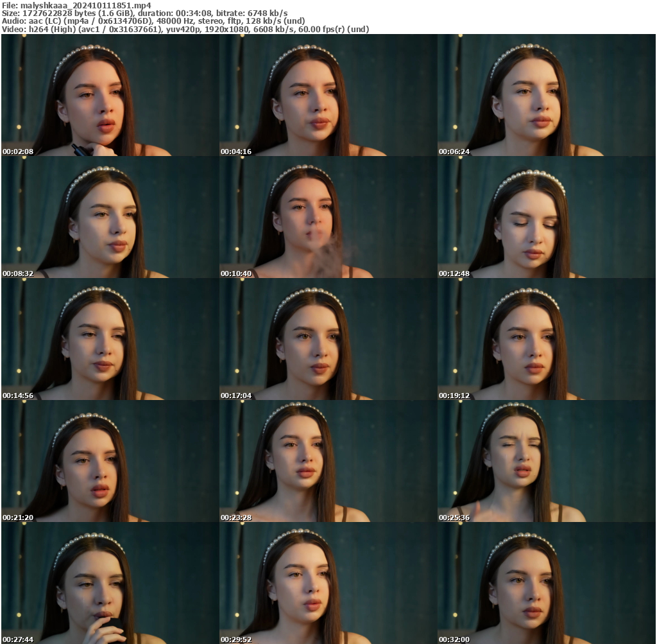This screenshot has height=644, width=657.
Task: Select the thumbnail at 00:27:44
Action: pyautogui.click(x=110, y=583)
